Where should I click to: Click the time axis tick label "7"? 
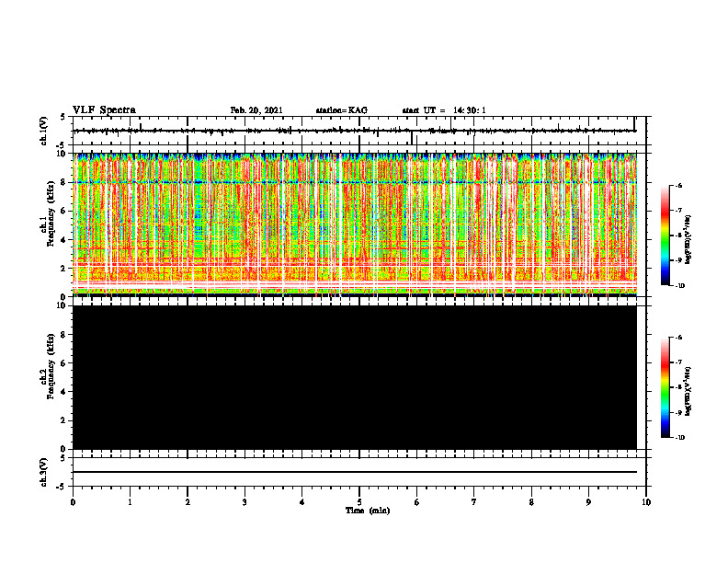pyautogui.click(x=474, y=502)
